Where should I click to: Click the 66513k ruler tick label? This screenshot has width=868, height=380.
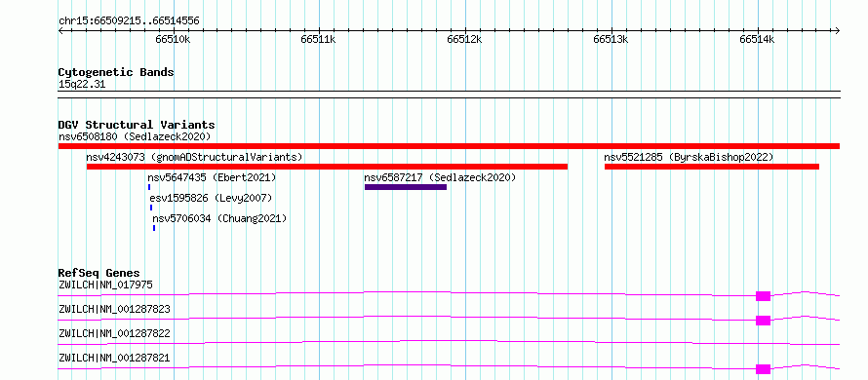[x=612, y=40]
